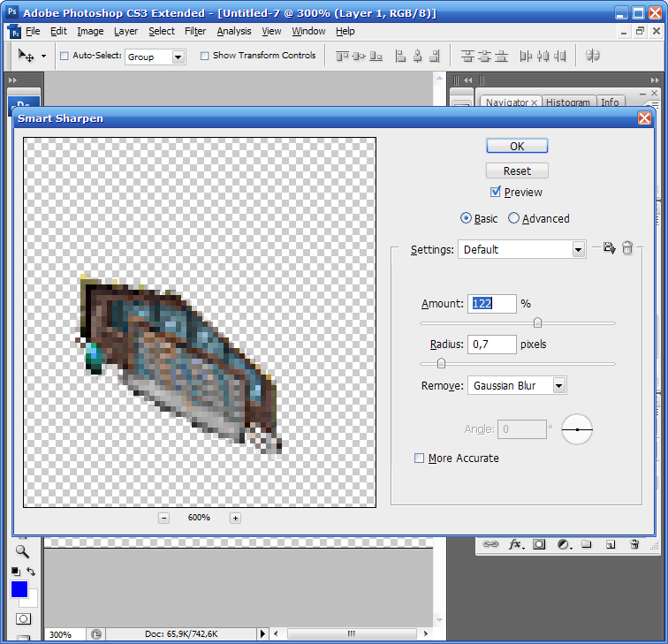Click the Amount value field
Image resolution: width=668 pixels, height=644 pixels.
pos(491,304)
